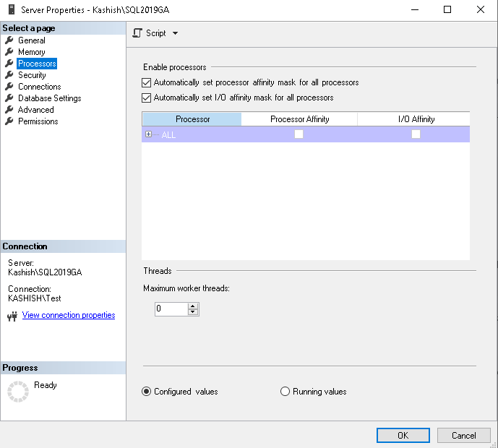Click the wrench icon beside Advanced

point(9,110)
